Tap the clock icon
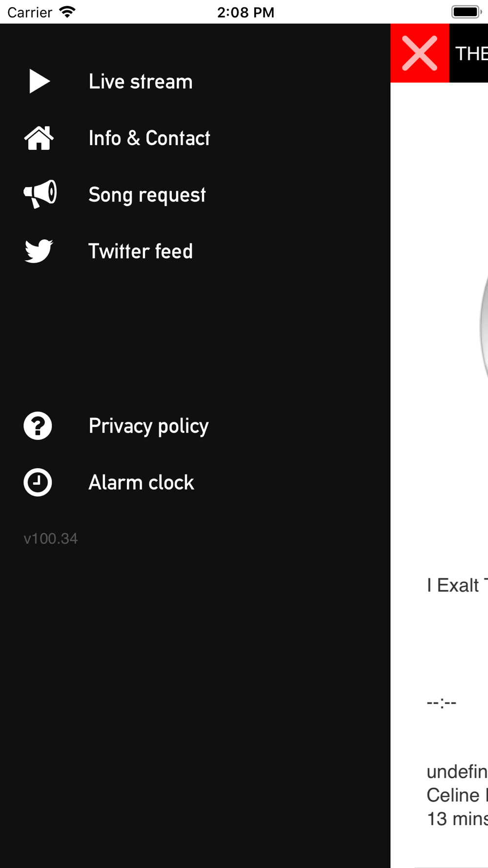Image resolution: width=488 pixels, height=868 pixels. [38, 482]
